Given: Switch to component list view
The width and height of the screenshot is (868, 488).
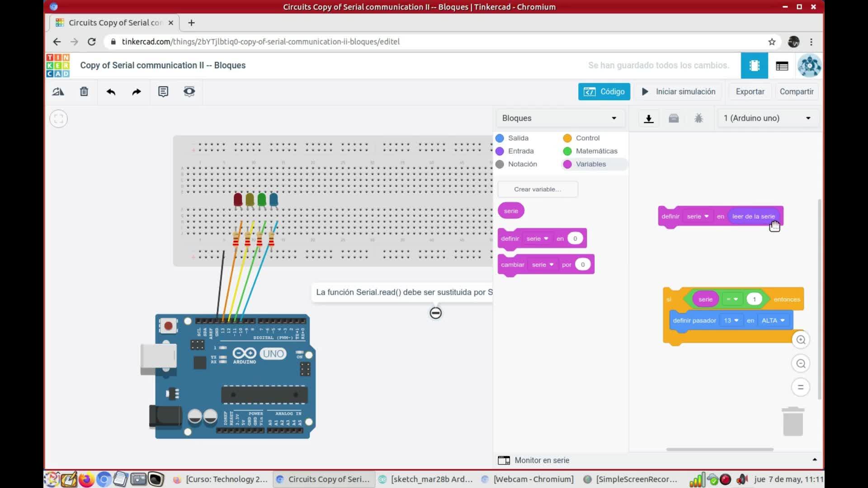Looking at the screenshot, I should tap(782, 66).
